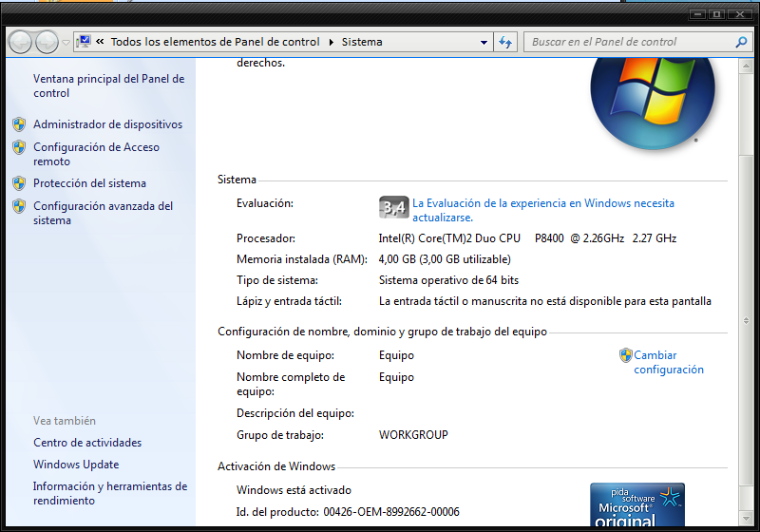Select 'Todos los elementos de Panel de control' breadcrumb

click(216, 42)
